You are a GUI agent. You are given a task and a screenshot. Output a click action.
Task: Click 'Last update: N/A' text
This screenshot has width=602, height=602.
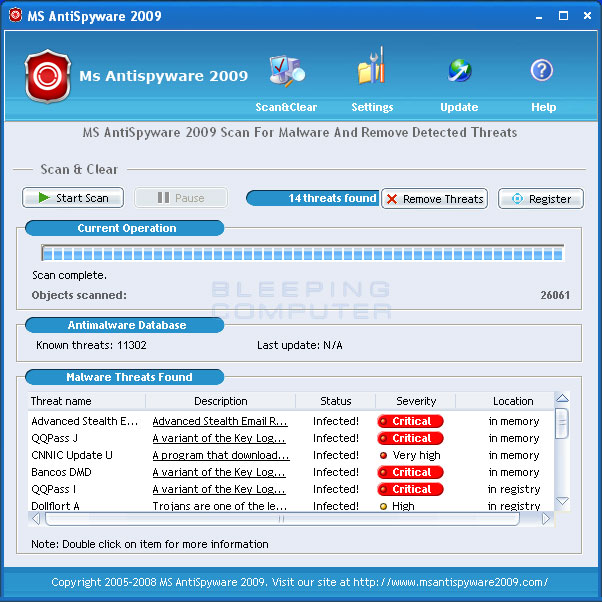point(299,345)
